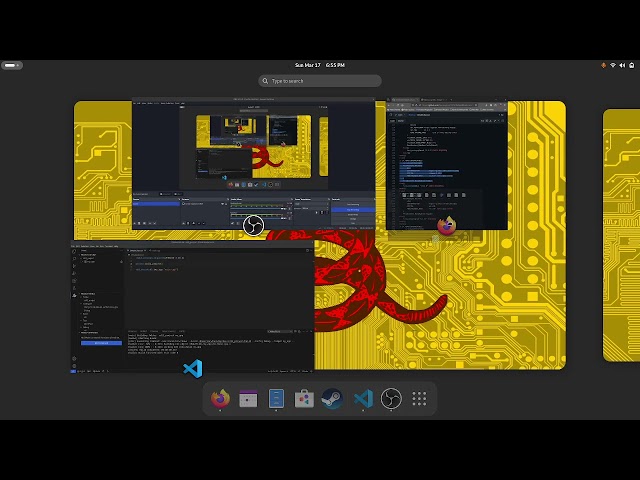The width and height of the screenshot is (640, 480).
Task: Open the Help menu in VS Code
Action: pos(116,246)
